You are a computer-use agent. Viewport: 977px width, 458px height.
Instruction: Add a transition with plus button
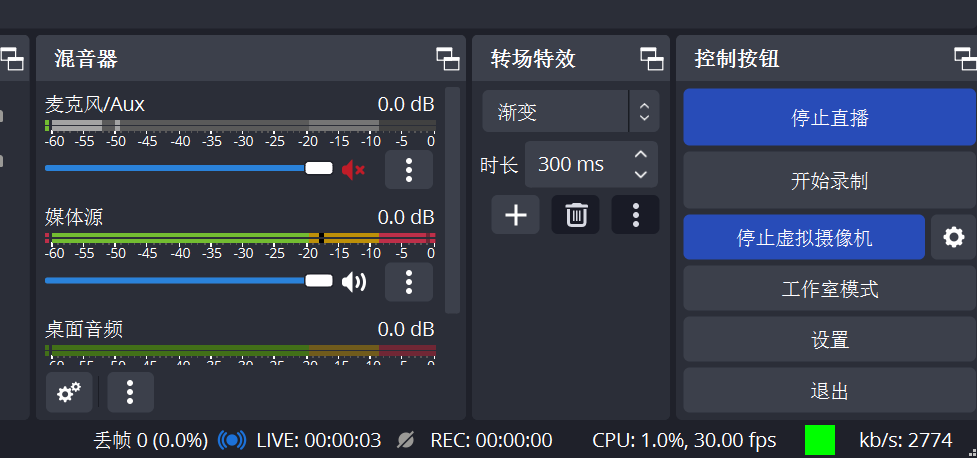tap(515, 215)
